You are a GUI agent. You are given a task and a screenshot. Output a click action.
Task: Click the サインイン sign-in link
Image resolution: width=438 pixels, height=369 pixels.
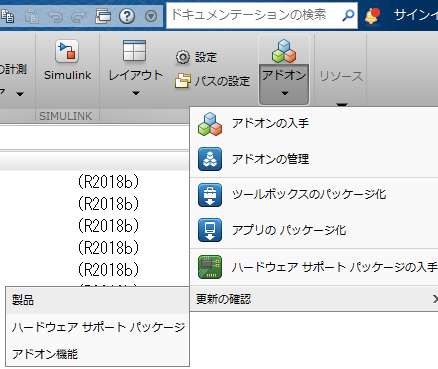(x=416, y=15)
